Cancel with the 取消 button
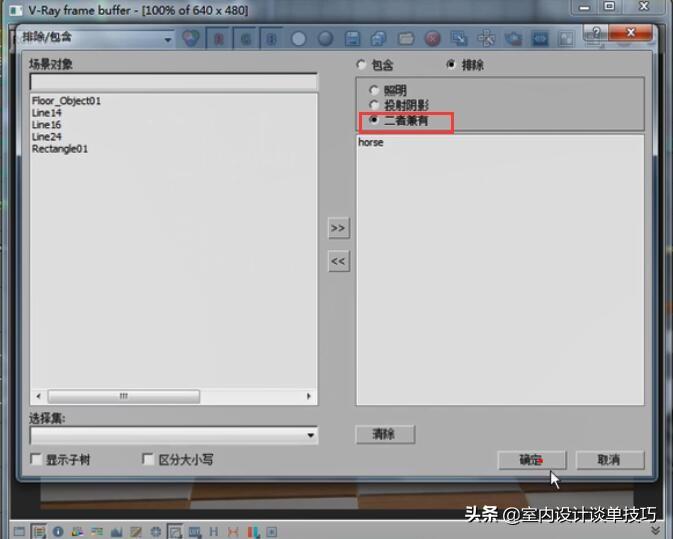The image size is (673, 539). pyautogui.click(x=610, y=460)
